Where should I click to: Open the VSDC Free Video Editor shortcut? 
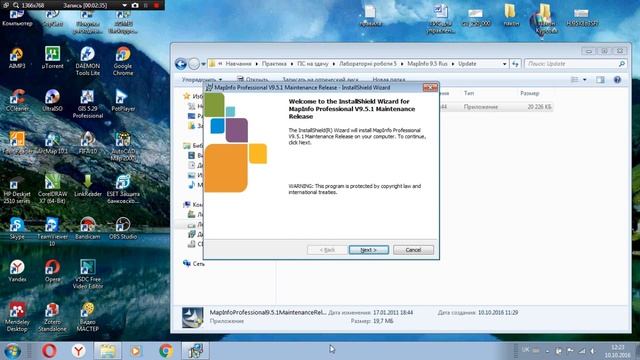coord(88,274)
